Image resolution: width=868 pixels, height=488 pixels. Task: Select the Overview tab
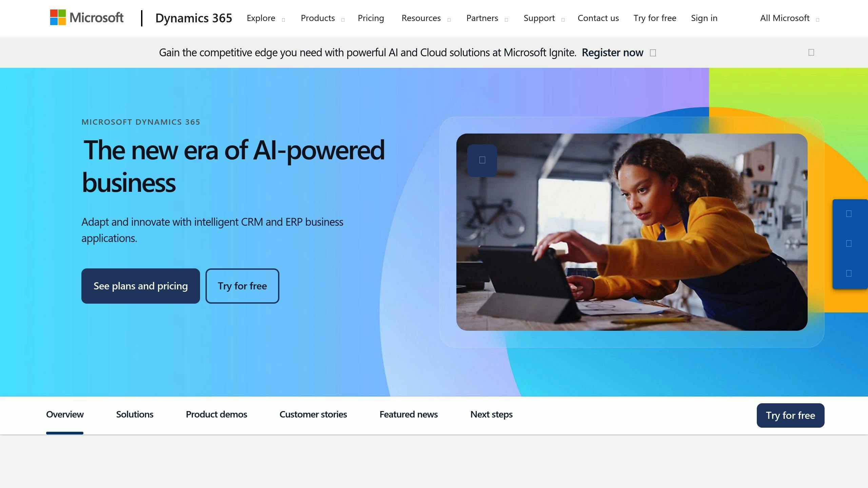coord(65,414)
